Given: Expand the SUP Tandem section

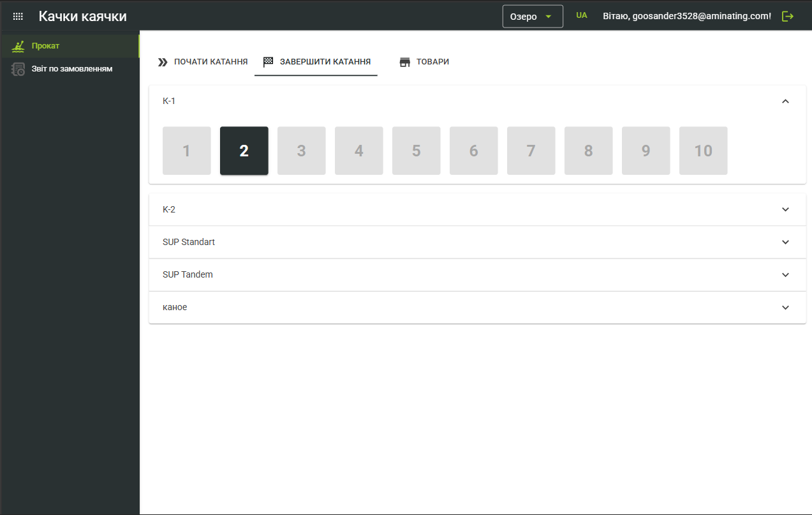Looking at the screenshot, I should (785, 274).
